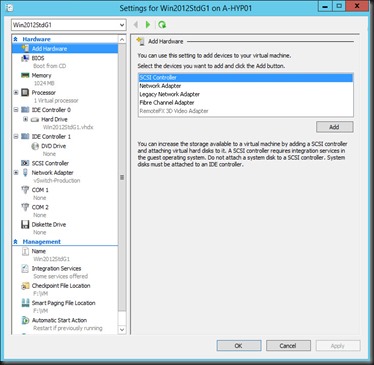Viewport: 374px width, 365px height.
Task: Select the DVD Drive tree item
Action: 54,146
